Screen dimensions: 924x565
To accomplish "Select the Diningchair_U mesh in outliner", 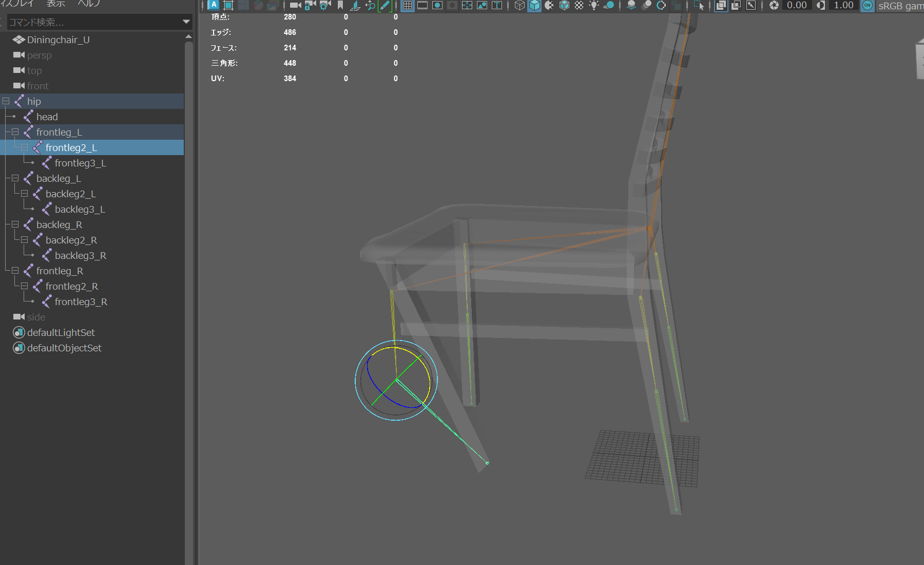I will click(58, 40).
